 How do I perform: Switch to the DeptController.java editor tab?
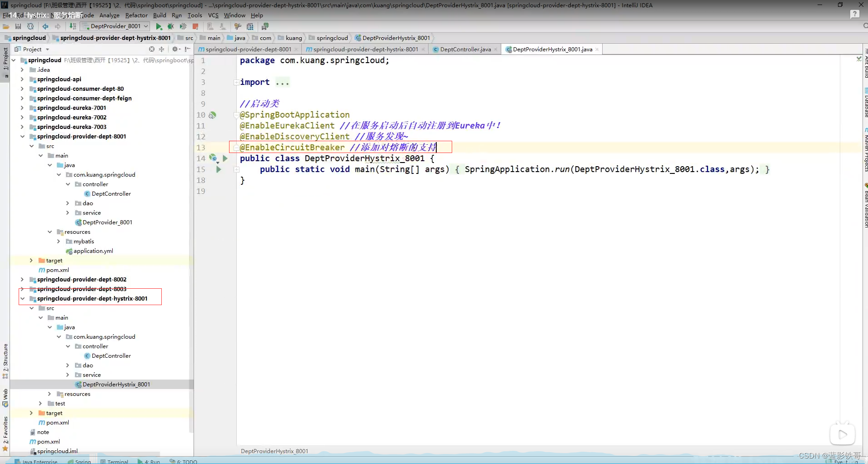tap(465, 49)
